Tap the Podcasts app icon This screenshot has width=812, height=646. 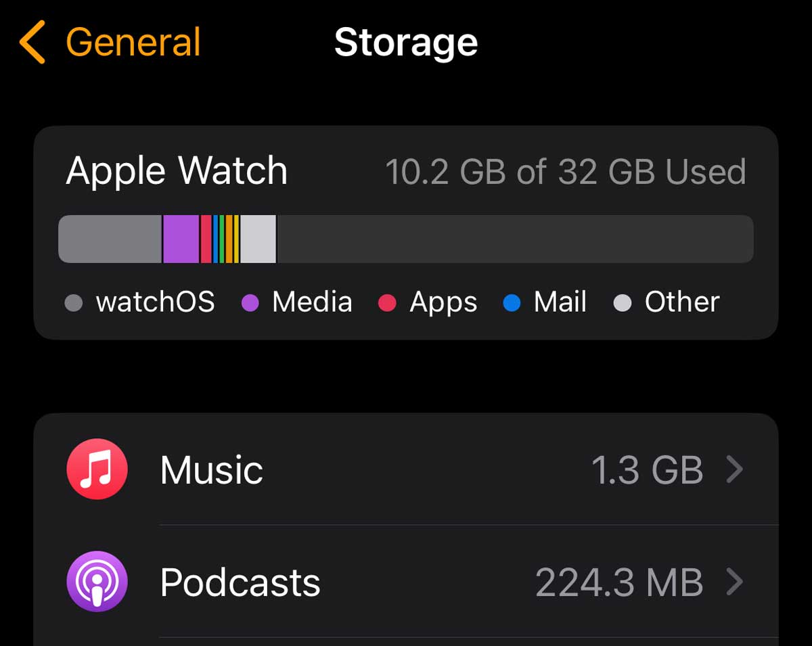point(96,581)
